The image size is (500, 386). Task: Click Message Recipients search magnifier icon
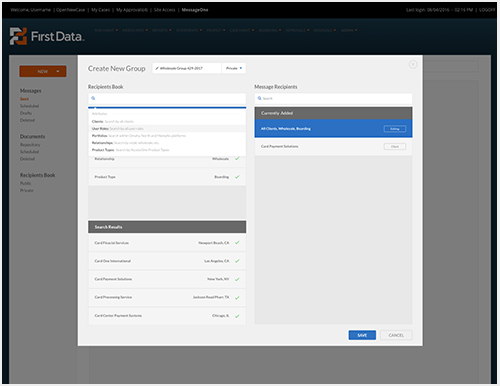click(x=259, y=98)
